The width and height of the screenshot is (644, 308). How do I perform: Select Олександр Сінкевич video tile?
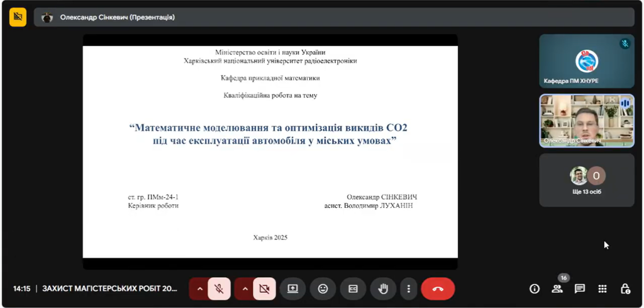click(586, 120)
